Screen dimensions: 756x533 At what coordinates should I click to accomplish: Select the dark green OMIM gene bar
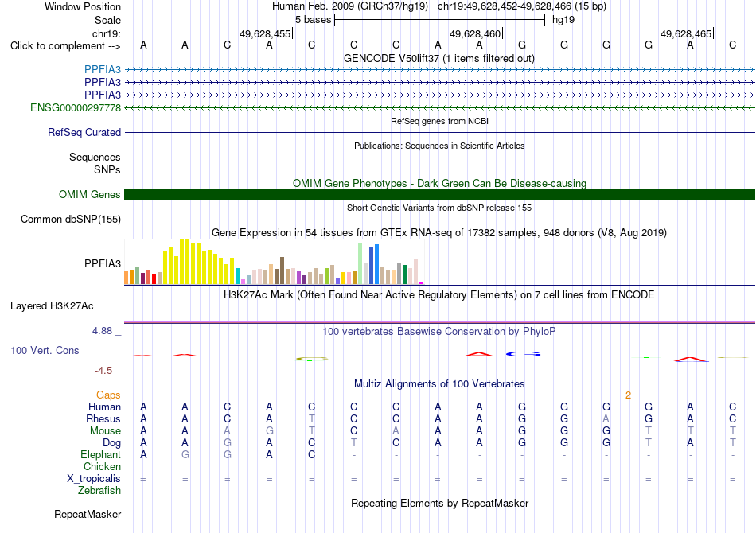pos(439,194)
